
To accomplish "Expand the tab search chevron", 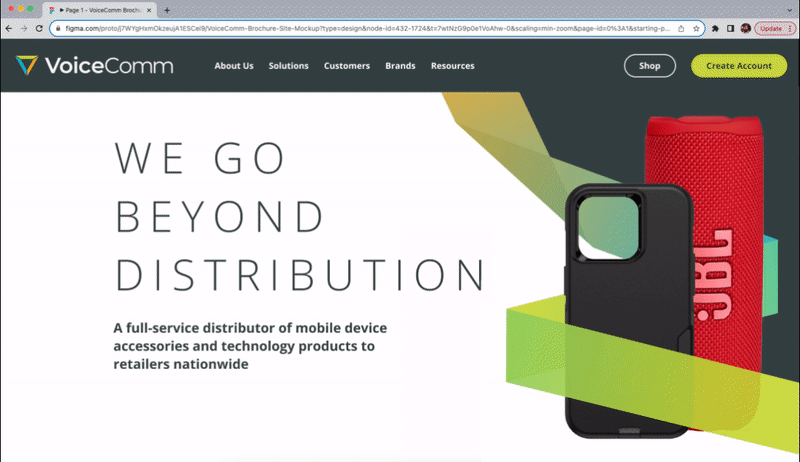I will pos(790,10).
